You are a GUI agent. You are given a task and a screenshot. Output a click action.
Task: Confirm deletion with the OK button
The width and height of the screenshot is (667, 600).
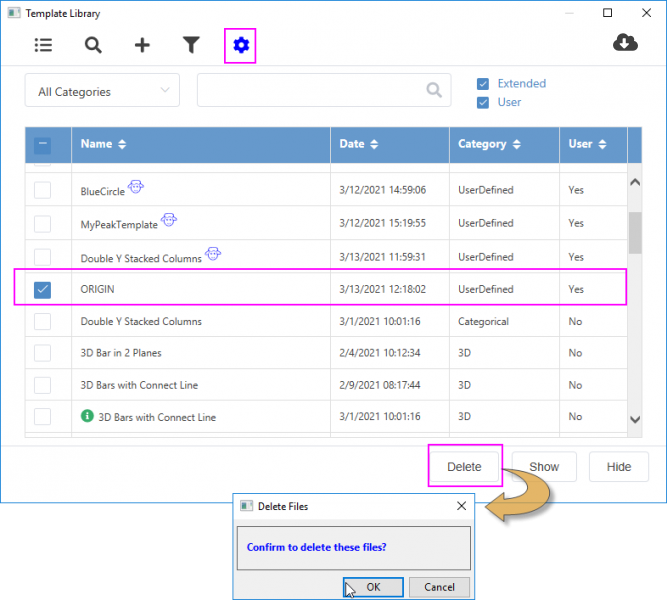coord(372,587)
